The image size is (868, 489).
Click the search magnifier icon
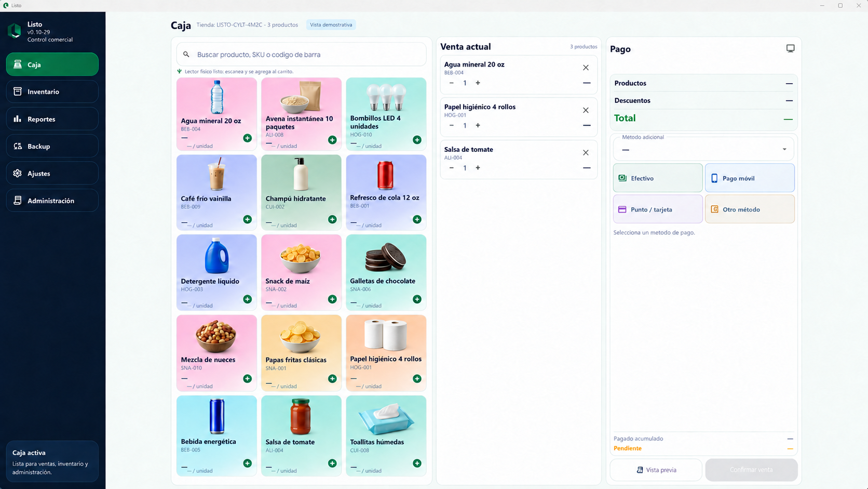[186, 54]
